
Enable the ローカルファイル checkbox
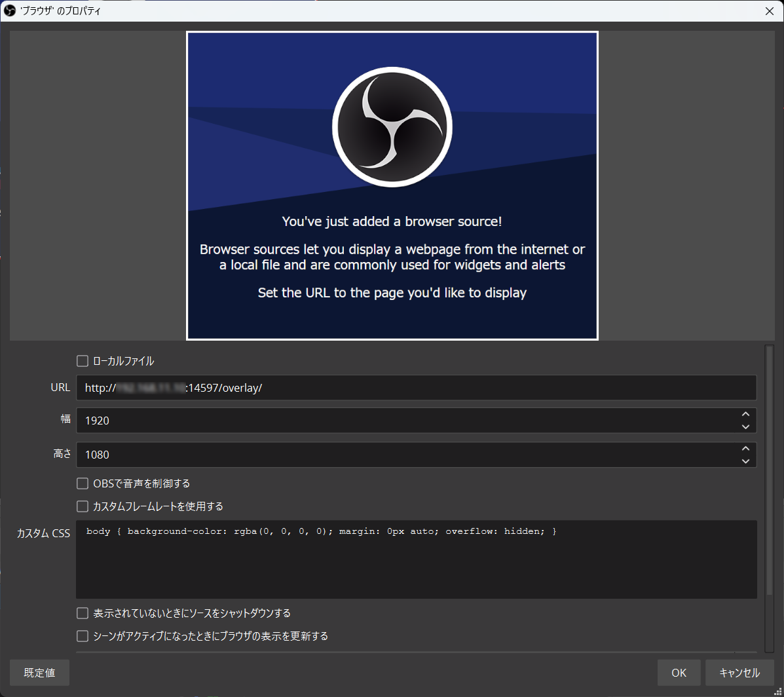pos(83,361)
